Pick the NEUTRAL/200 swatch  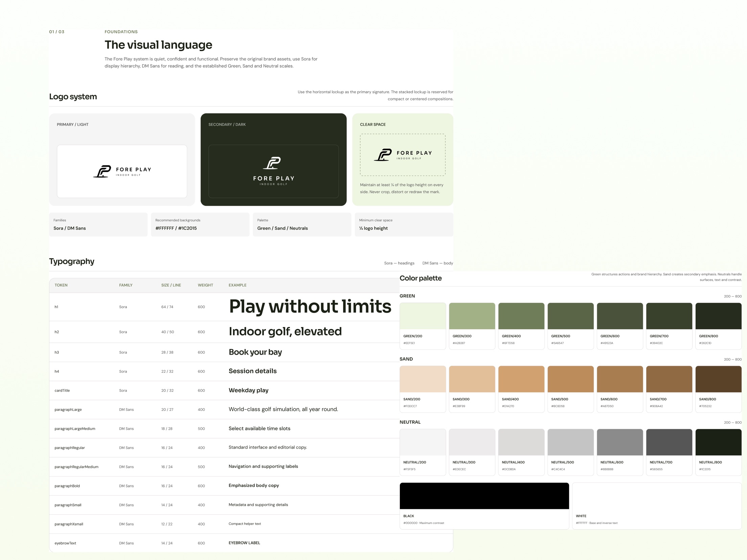(423, 452)
